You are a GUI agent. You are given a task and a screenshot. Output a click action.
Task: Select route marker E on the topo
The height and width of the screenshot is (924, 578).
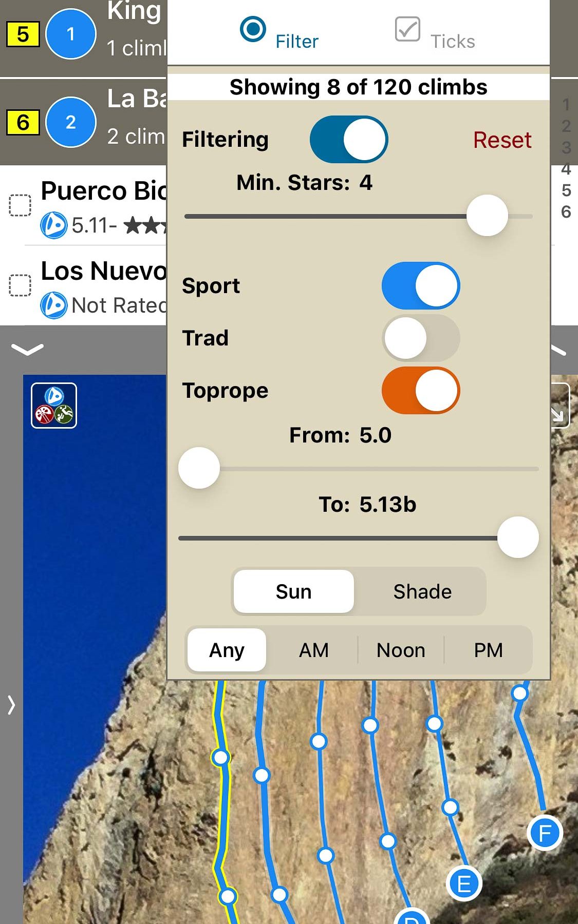pos(464,884)
